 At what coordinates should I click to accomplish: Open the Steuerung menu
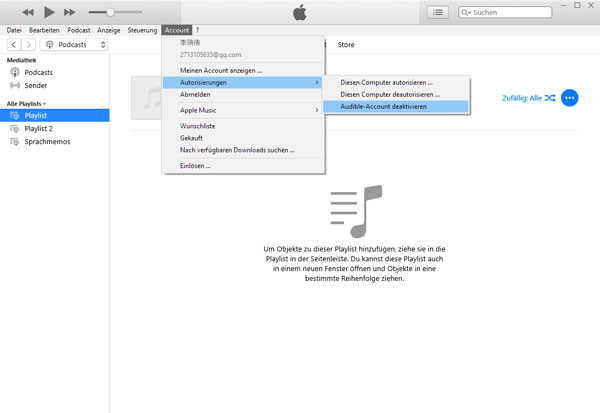(142, 30)
